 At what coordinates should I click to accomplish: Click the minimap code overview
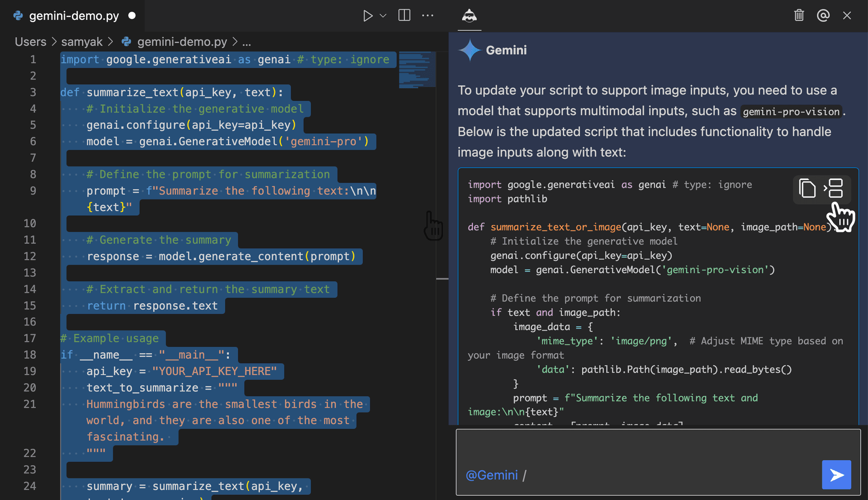pyautogui.click(x=417, y=70)
